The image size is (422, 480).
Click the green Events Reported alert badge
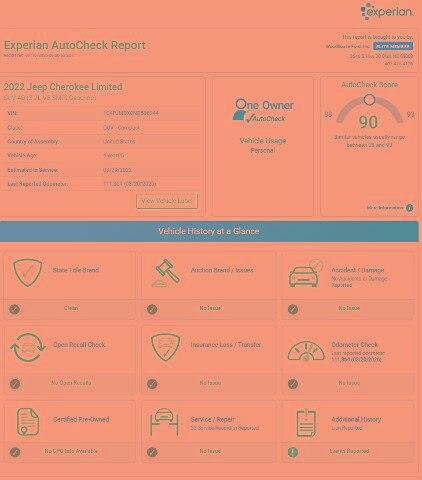pyautogui.click(x=293, y=452)
